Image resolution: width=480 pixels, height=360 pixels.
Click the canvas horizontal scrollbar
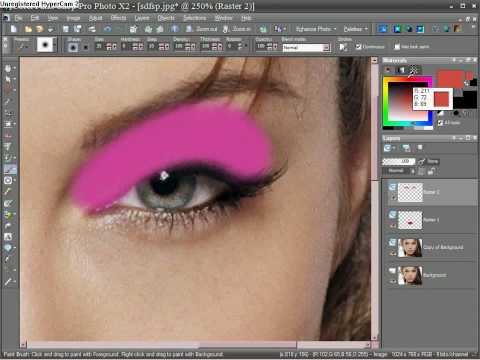pos(195,344)
